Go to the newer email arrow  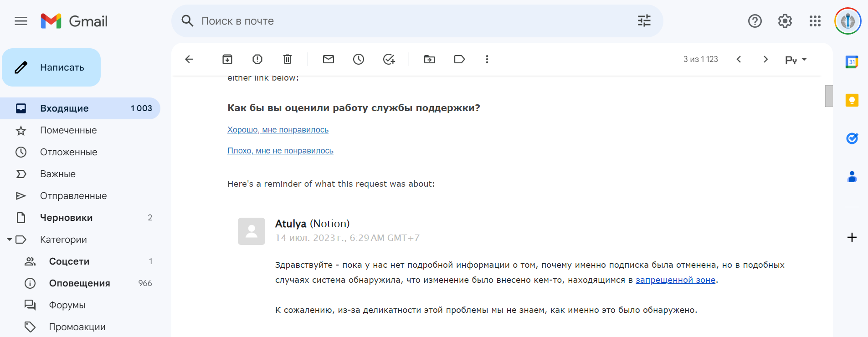pos(739,59)
